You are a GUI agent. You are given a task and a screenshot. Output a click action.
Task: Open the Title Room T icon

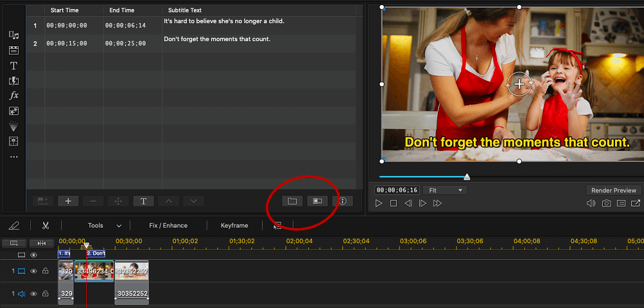14,66
